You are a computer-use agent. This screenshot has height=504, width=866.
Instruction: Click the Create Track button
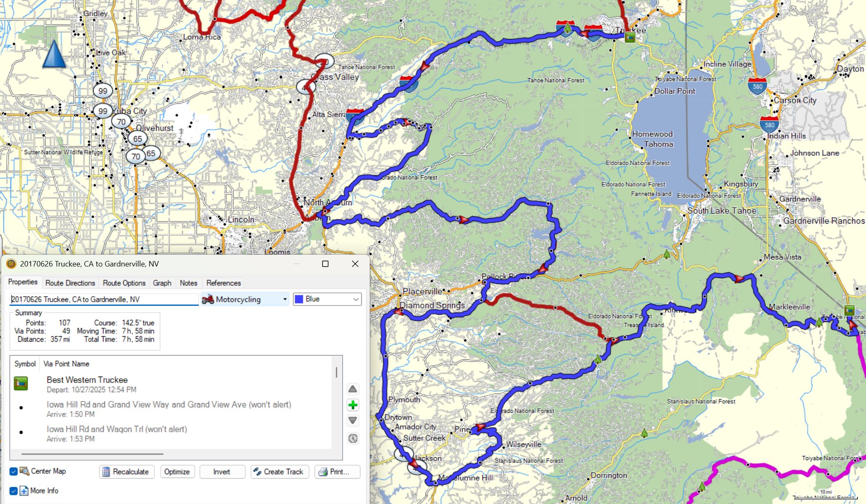(x=279, y=472)
